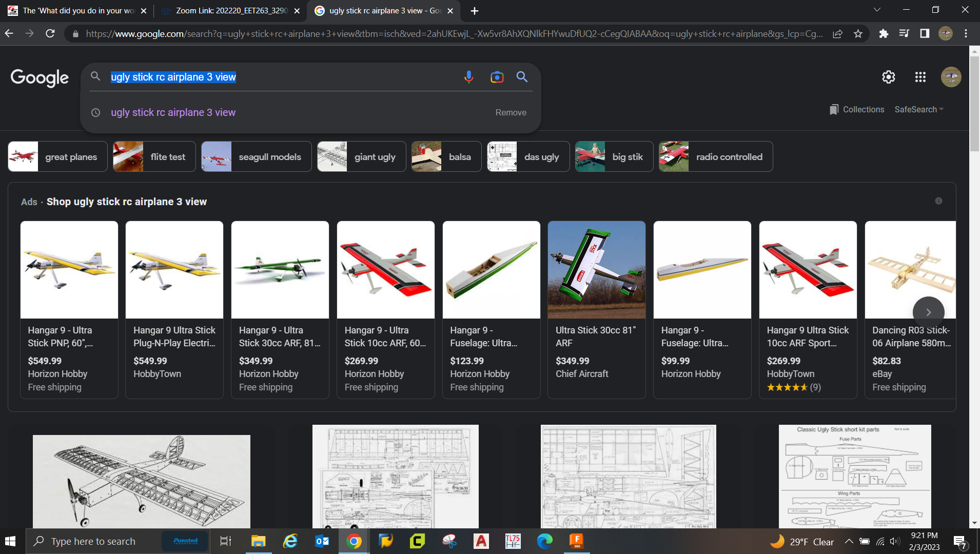Click the ads info icon
This screenshot has height=554, width=980.
tap(938, 201)
